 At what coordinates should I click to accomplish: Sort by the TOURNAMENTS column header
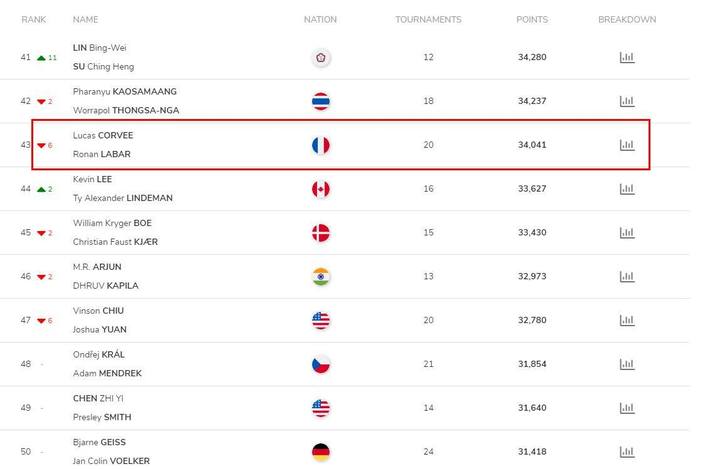(x=428, y=19)
